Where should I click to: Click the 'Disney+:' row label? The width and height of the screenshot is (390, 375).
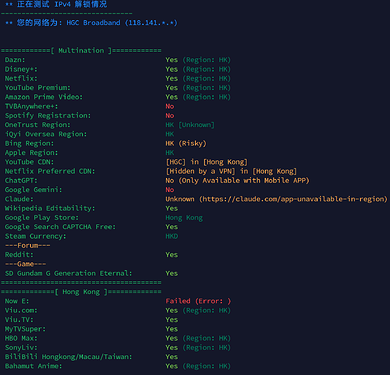(21, 69)
